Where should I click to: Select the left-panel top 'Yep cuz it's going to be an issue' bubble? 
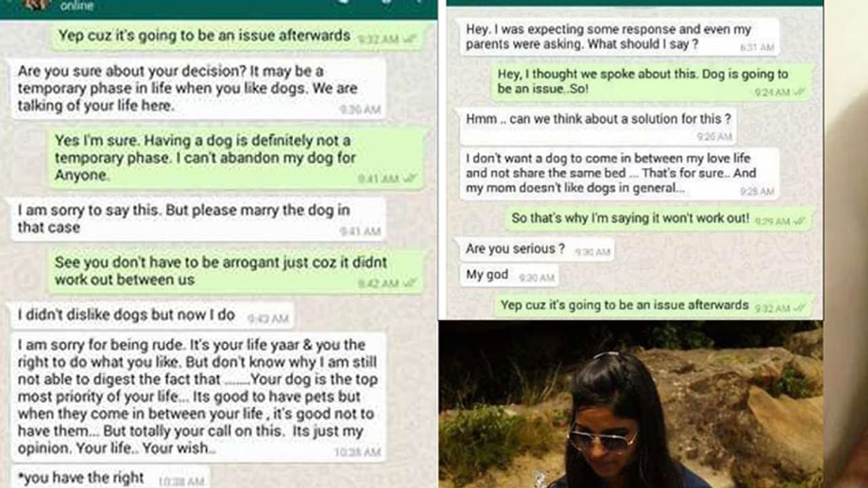coord(239,36)
